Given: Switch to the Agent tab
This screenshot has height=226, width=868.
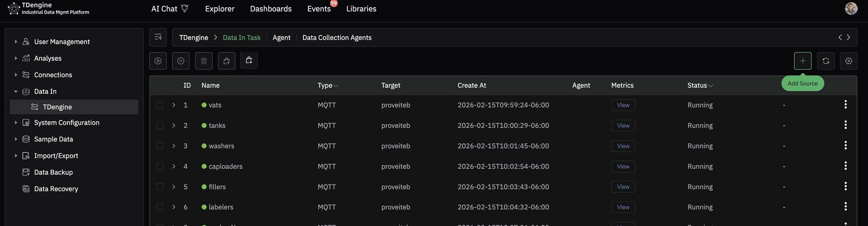Looking at the screenshot, I should (x=281, y=38).
